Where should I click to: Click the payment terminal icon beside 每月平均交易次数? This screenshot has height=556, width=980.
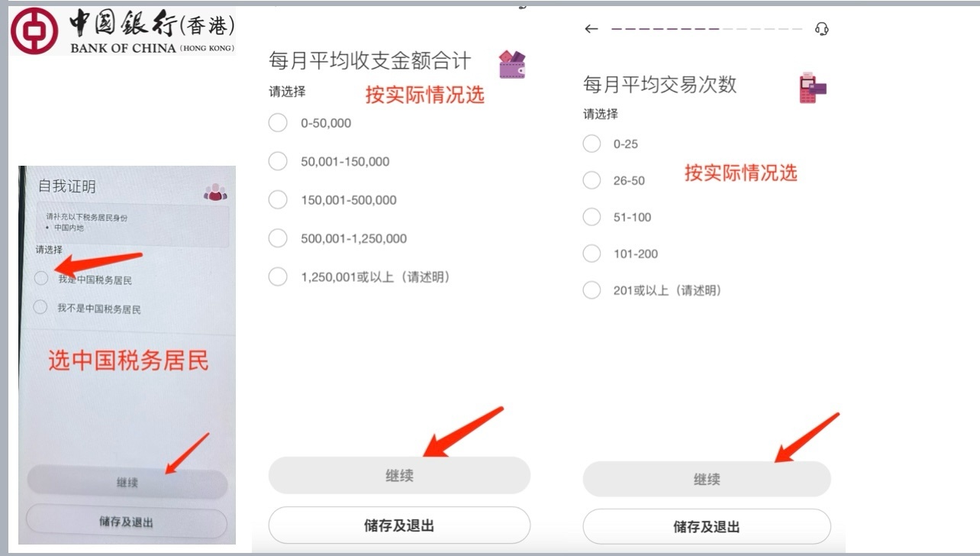click(812, 88)
